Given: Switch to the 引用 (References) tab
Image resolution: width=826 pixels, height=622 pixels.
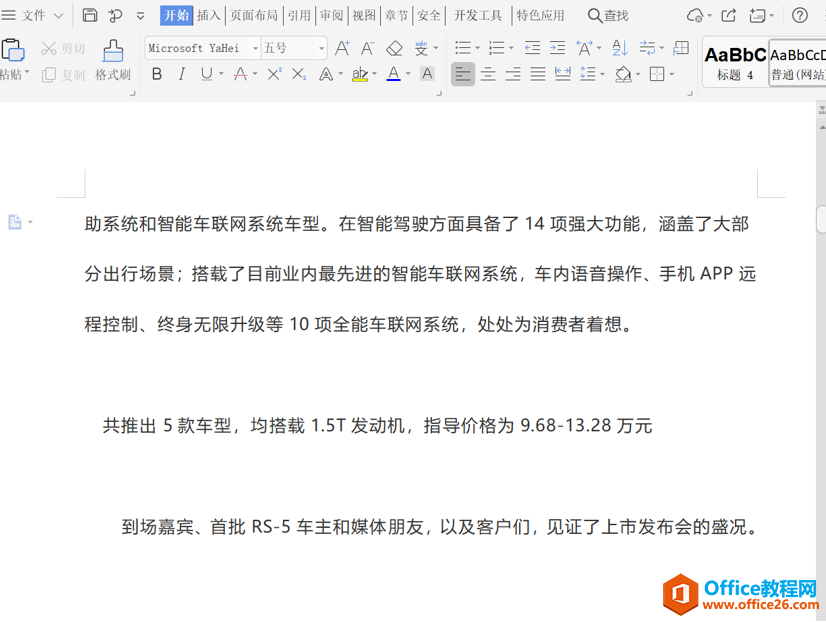Looking at the screenshot, I should [299, 16].
